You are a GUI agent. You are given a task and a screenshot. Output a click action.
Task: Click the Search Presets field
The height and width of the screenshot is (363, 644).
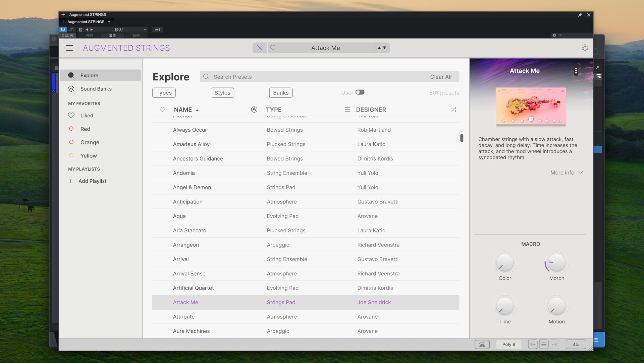(x=315, y=77)
